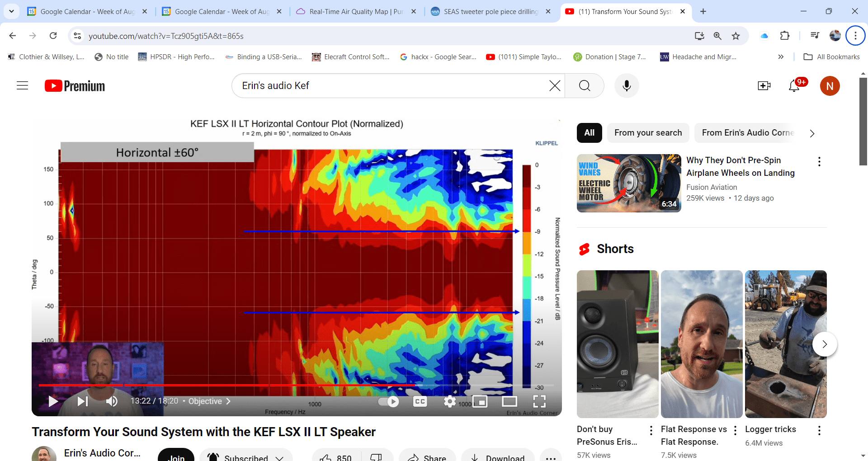868x461 pixels.
Task: Go back in browser history
Action: [x=13, y=36]
